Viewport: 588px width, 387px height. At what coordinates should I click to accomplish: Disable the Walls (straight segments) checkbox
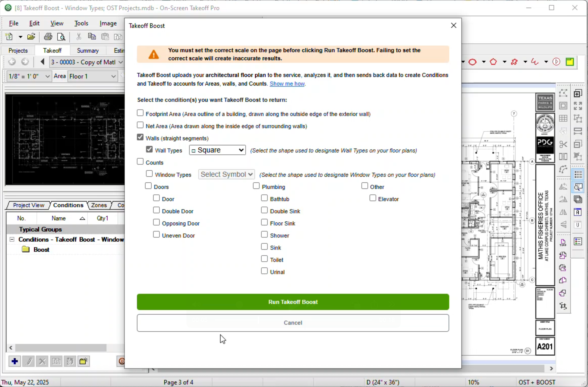tap(140, 137)
